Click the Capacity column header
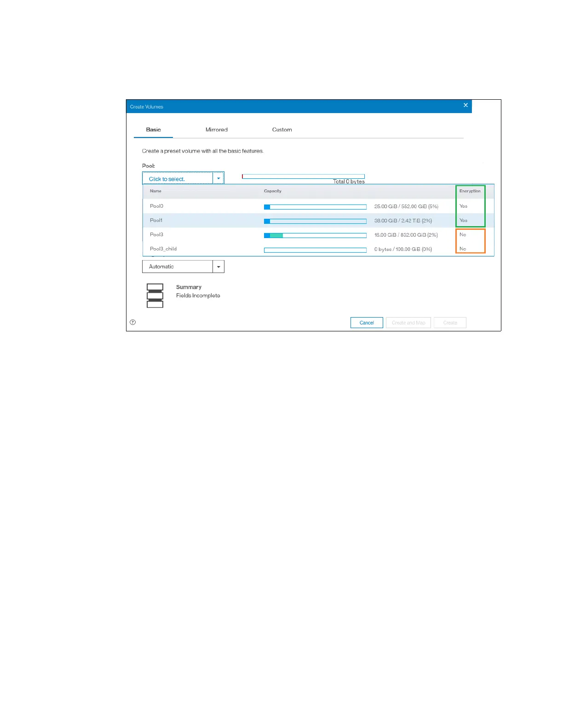Screen dimensions: 563x728 point(273,191)
